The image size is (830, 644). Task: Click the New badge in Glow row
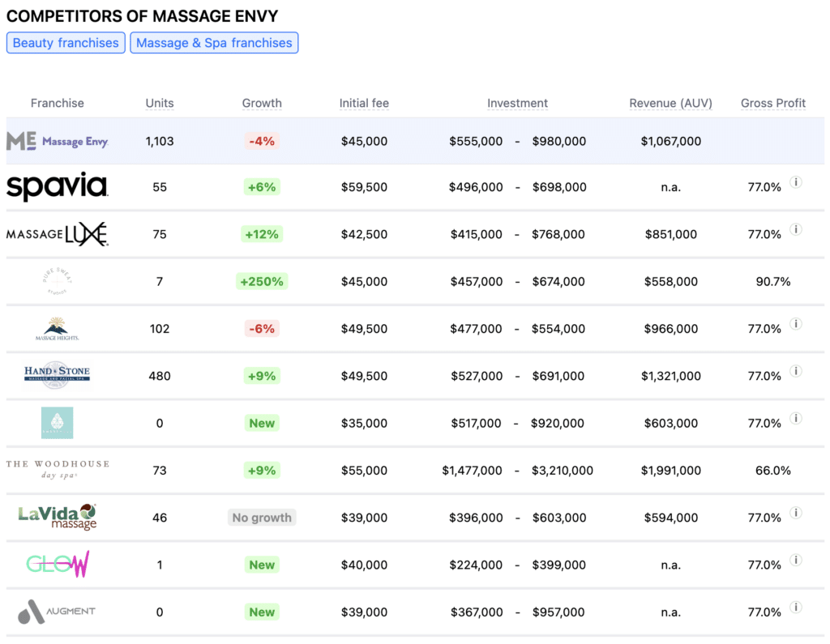click(x=262, y=565)
